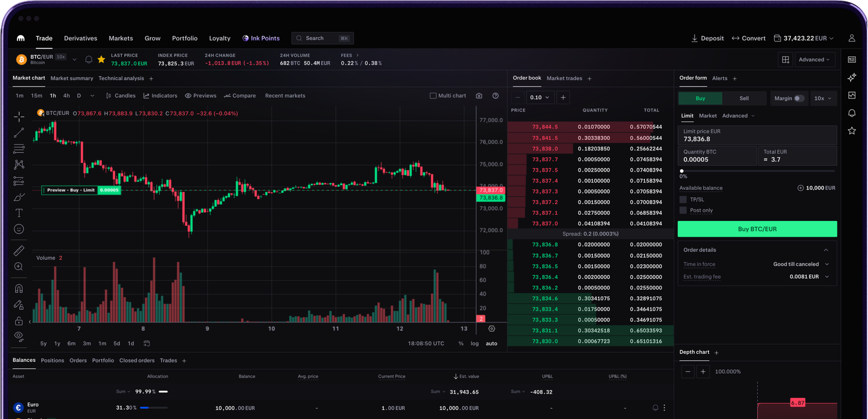Check the TP/SL option
The image size is (868, 419).
[x=683, y=200]
